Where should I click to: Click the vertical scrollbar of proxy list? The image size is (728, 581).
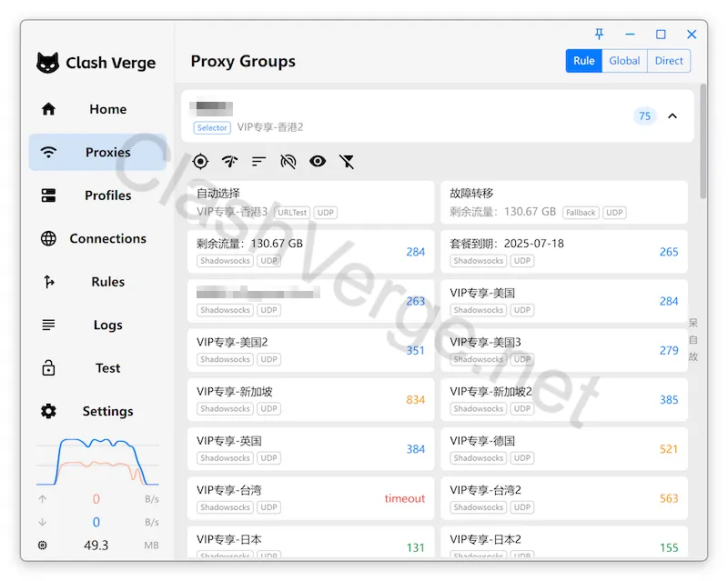coord(703,141)
